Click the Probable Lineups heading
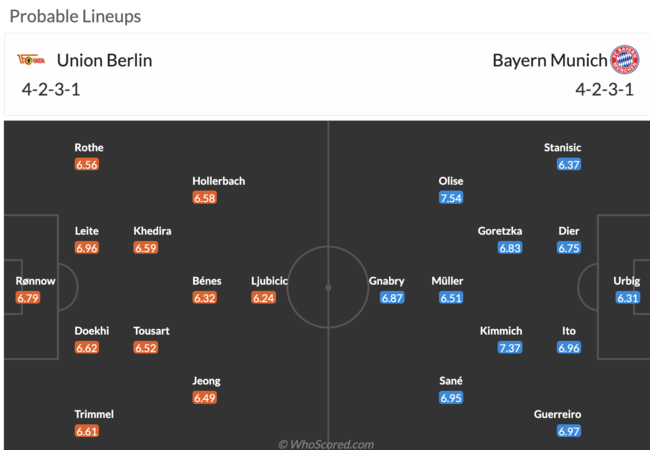The height and width of the screenshot is (450, 650). [x=75, y=17]
